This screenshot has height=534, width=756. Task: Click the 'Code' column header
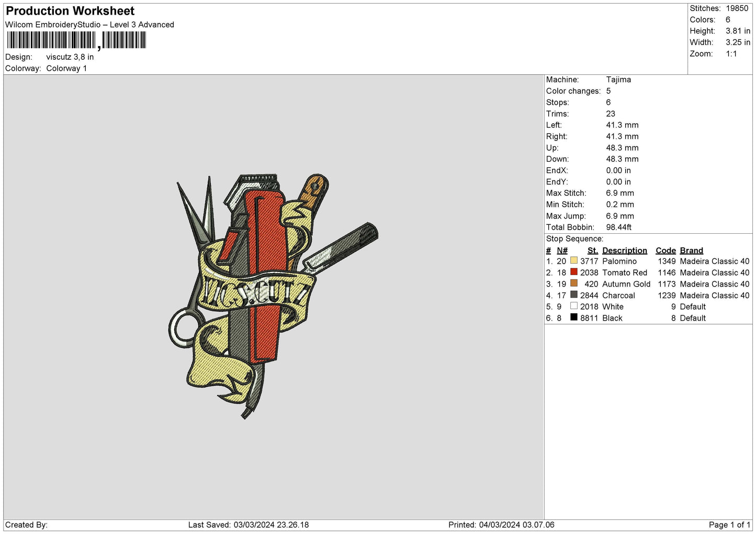click(665, 251)
